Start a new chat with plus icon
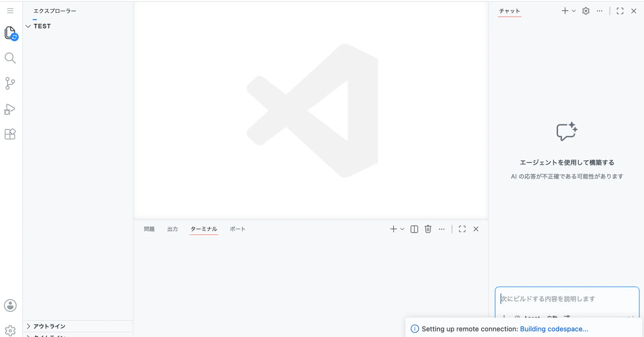644x337 pixels. (565, 11)
